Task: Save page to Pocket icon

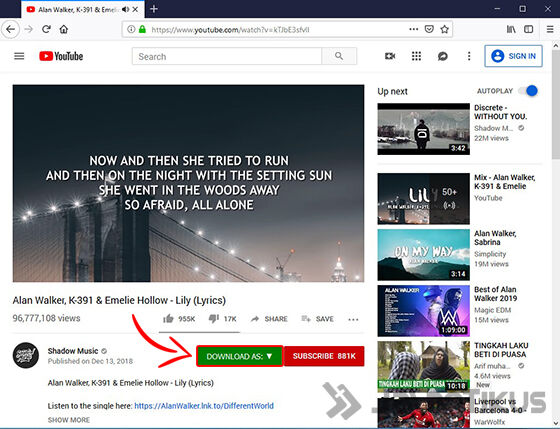Action: click(x=429, y=29)
